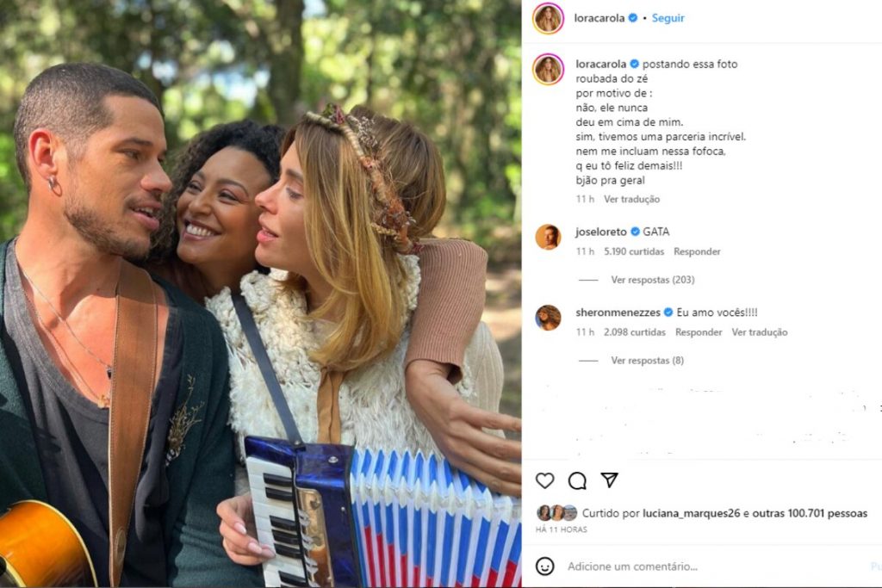Open loracarola profile picture in header

click(548, 18)
